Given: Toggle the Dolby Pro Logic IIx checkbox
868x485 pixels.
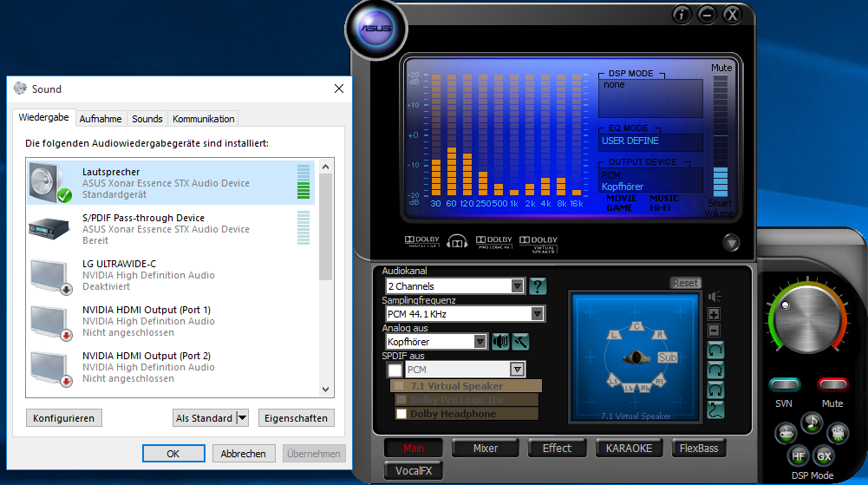Looking at the screenshot, I should (x=401, y=400).
